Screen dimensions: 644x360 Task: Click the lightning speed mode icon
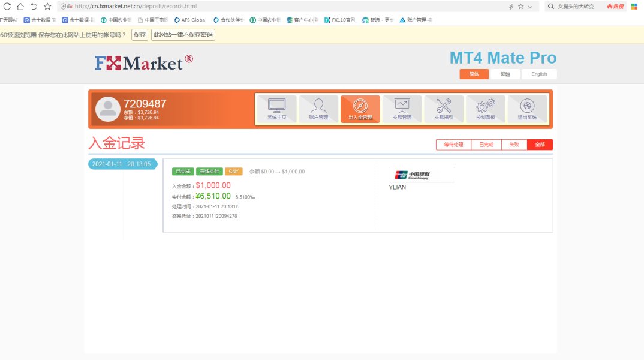[511, 7]
